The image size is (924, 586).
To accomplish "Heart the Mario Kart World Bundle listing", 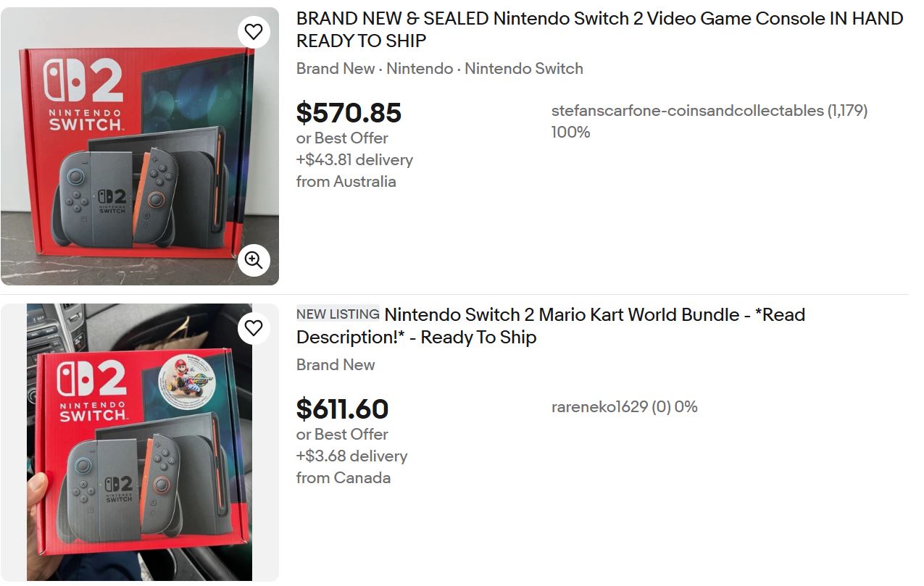I will click(253, 328).
